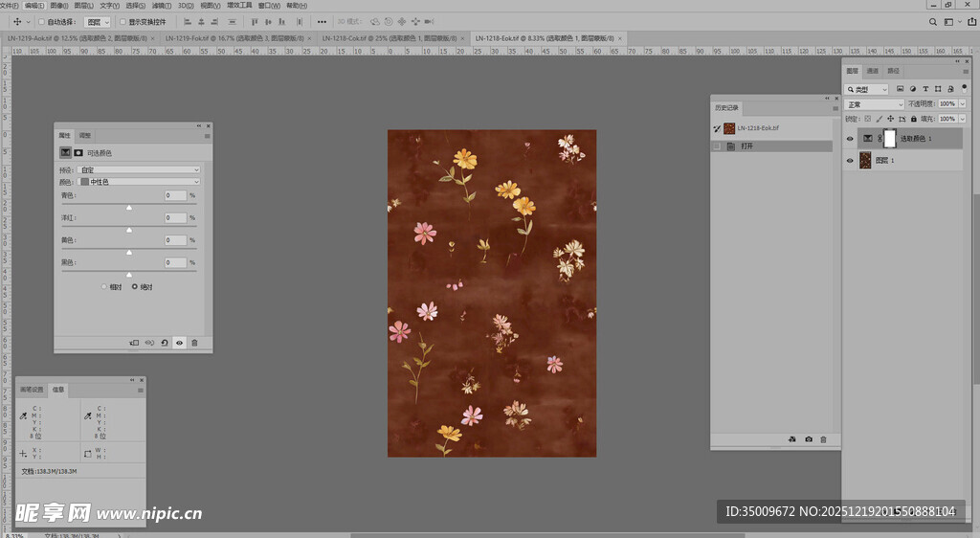Select the 相对 relative radio button
Image resolution: width=980 pixels, height=538 pixels.
tap(104, 286)
